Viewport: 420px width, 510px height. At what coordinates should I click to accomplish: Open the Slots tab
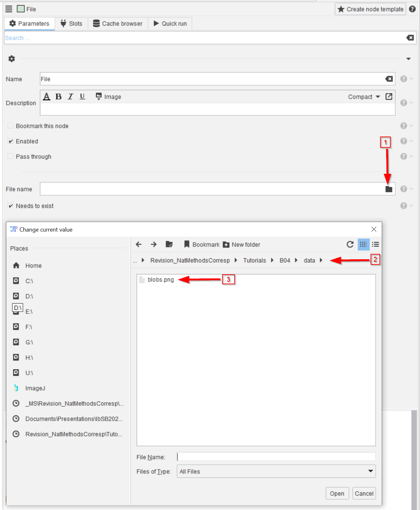[71, 24]
